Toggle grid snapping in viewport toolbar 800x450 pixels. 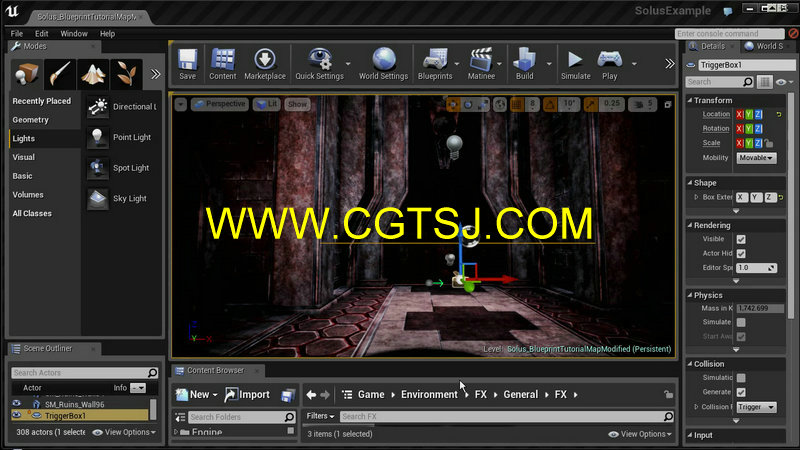(x=516, y=105)
